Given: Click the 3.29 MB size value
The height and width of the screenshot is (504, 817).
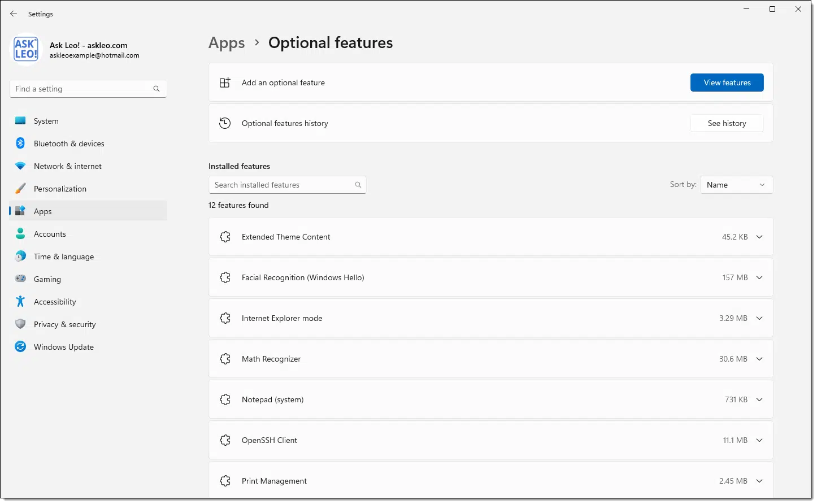Looking at the screenshot, I should 733,318.
